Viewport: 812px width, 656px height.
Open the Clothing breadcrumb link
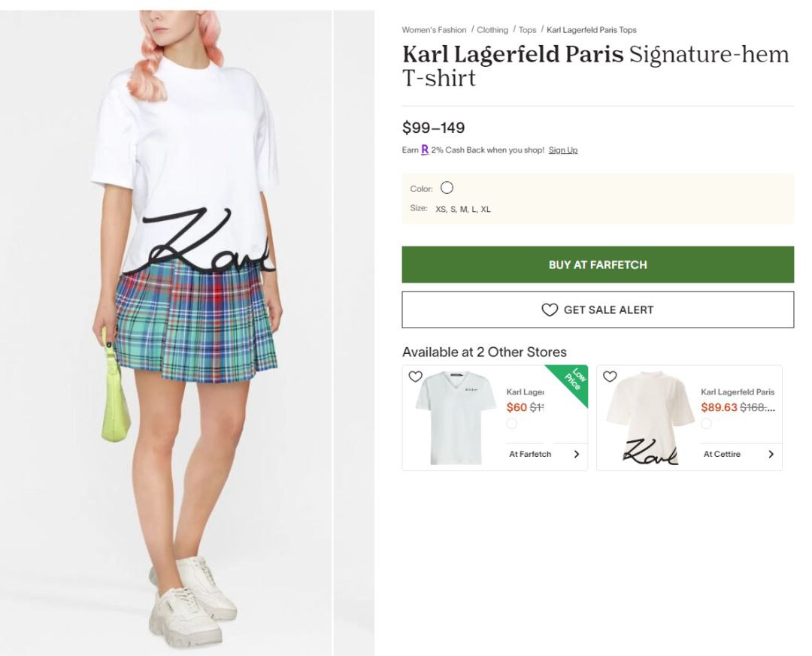coord(492,30)
